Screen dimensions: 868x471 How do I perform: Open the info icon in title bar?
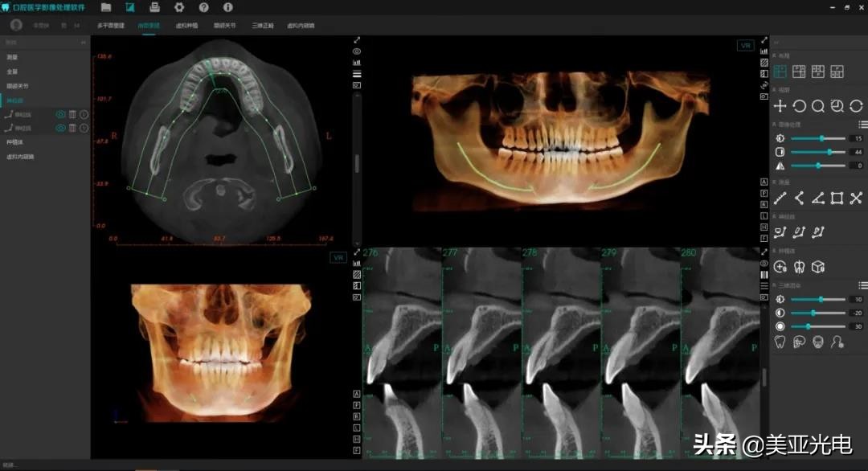(x=228, y=8)
